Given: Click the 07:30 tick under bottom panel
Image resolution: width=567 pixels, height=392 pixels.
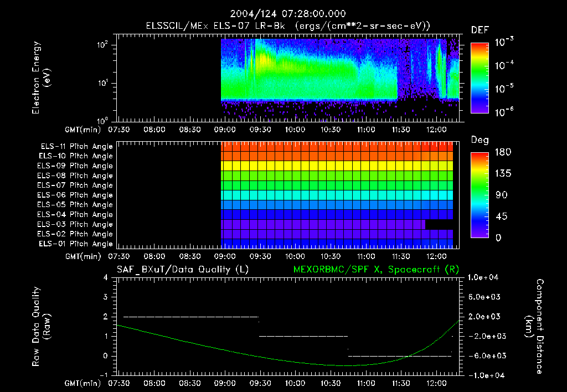Looking at the screenshot, I should (118, 384).
